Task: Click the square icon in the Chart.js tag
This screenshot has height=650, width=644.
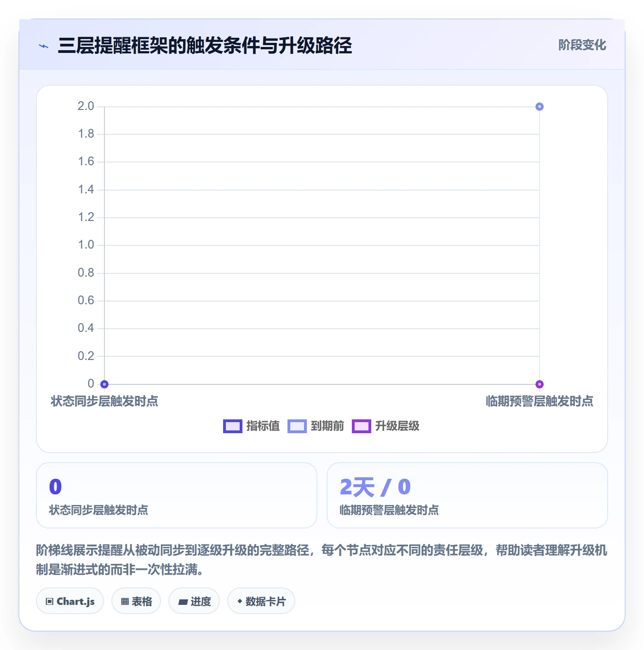Action: click(50, 602)
